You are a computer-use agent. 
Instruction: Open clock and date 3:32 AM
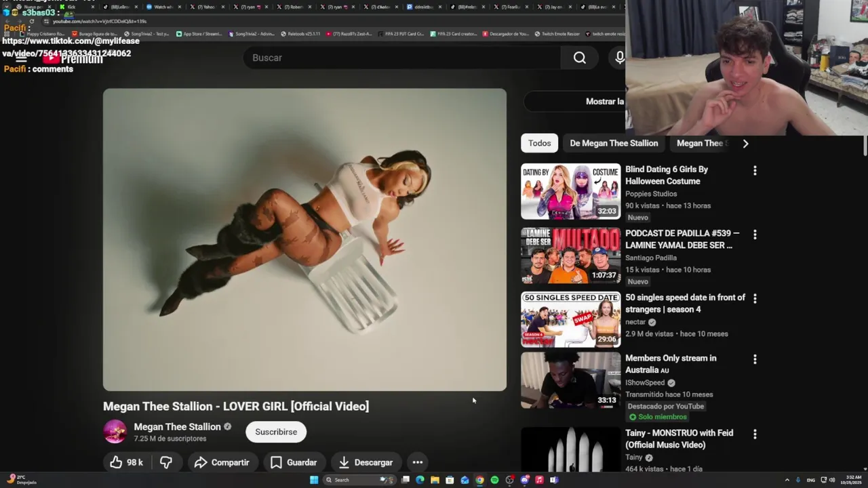coord(852,480)
